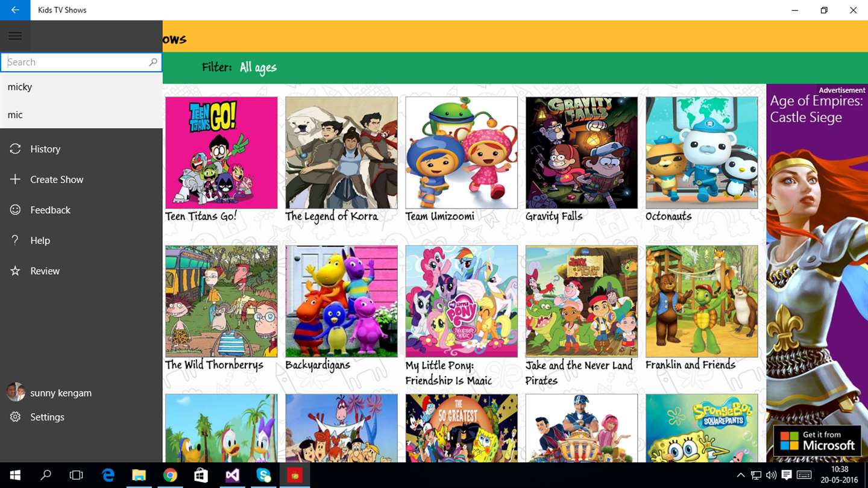Click sunny kengam profile picture
868x488 pixels.
pyautogui.click(x=16, y=392)
